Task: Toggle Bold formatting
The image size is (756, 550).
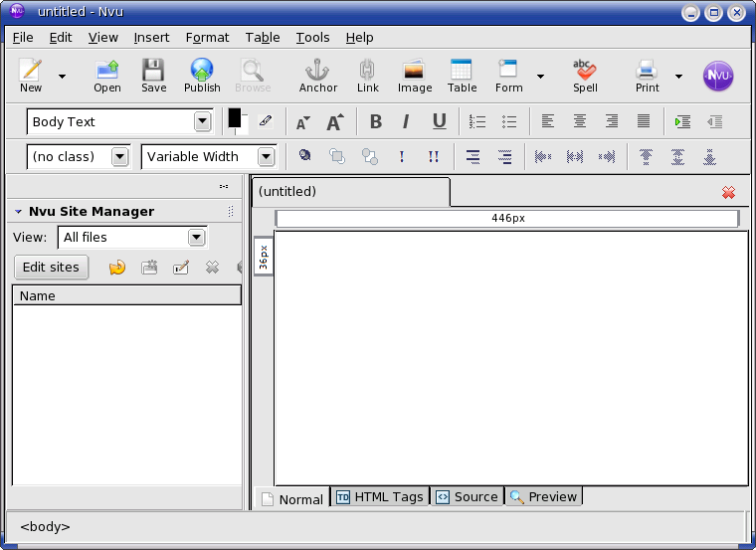Action: pyautogui.click(x=376, y=121)
